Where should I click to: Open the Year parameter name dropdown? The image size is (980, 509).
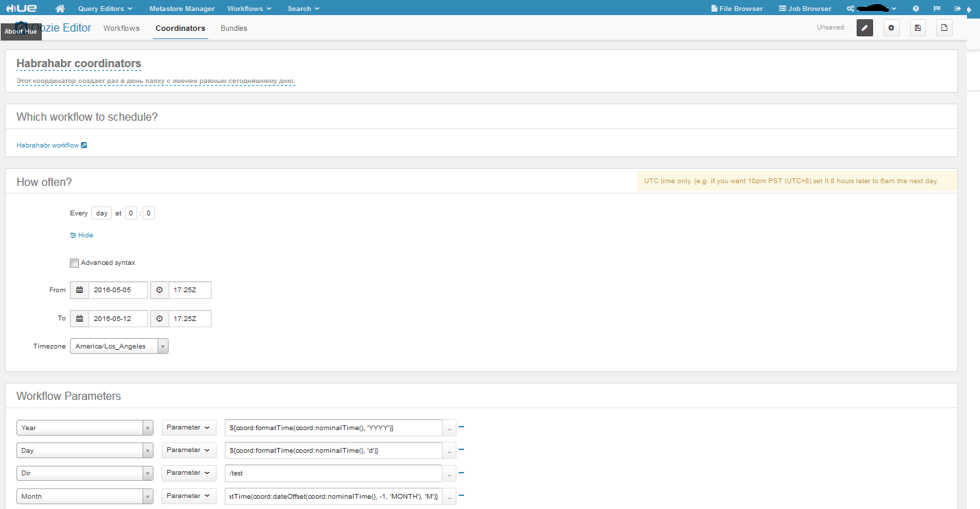point(85,428)
